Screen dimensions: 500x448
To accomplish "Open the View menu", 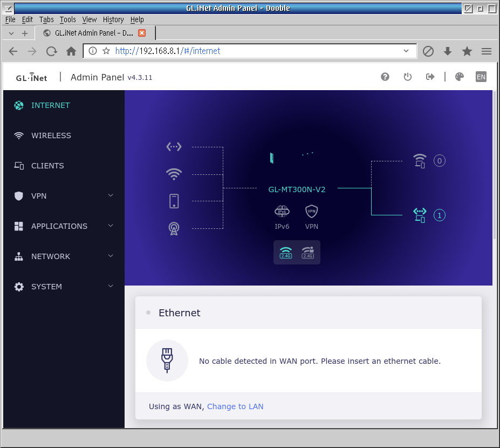I will [90, 20].
